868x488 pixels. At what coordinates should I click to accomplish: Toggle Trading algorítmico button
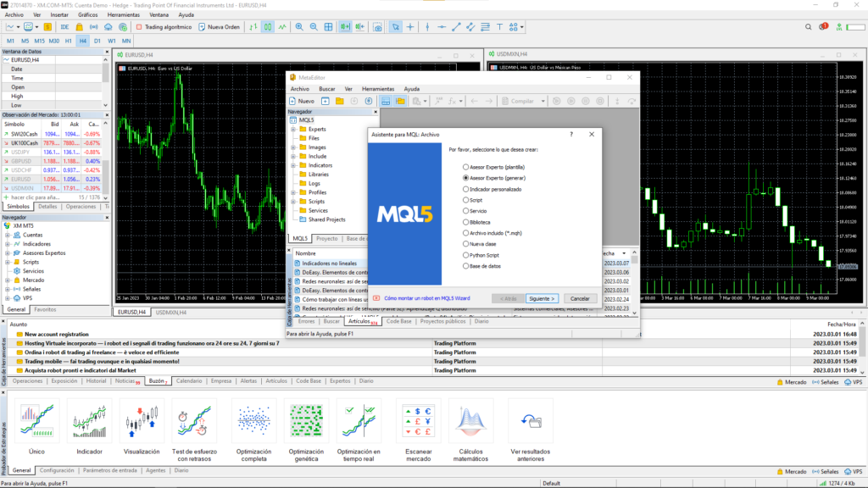164,26
